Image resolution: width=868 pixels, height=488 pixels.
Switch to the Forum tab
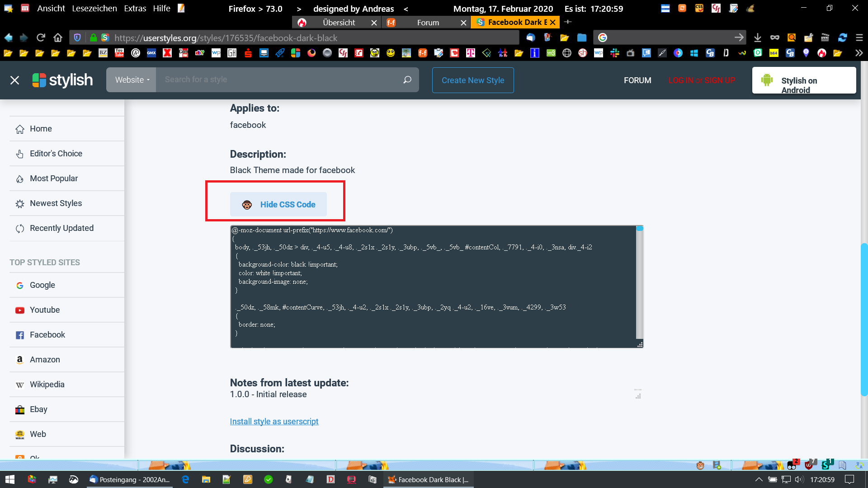(428, 23)
